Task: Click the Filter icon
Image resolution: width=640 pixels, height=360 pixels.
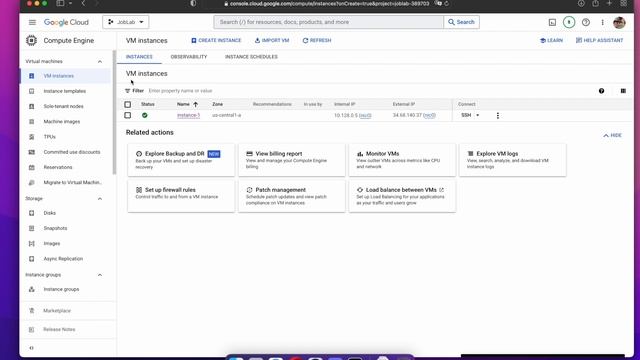Action: tap(128, 91)
